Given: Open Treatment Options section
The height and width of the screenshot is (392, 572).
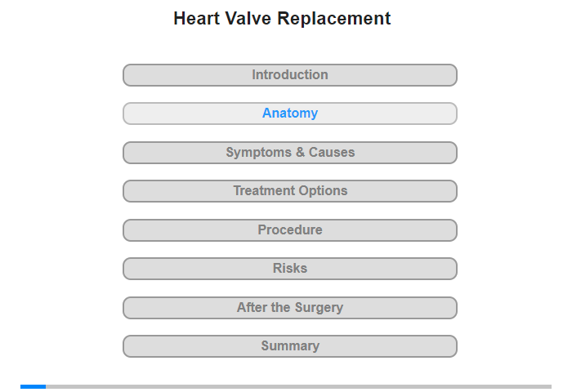Looking at the screenshot, I should [x=290, y=191].
